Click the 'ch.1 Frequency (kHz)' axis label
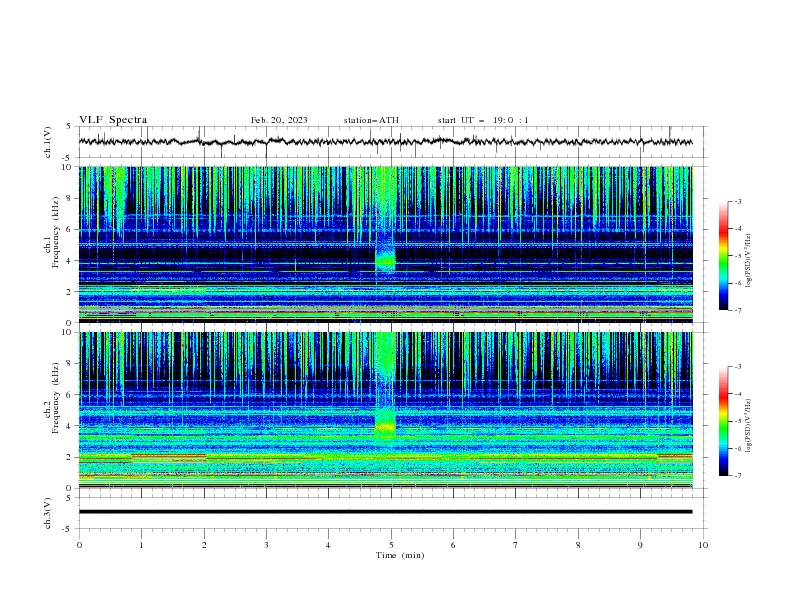 [x=52, y=245]
